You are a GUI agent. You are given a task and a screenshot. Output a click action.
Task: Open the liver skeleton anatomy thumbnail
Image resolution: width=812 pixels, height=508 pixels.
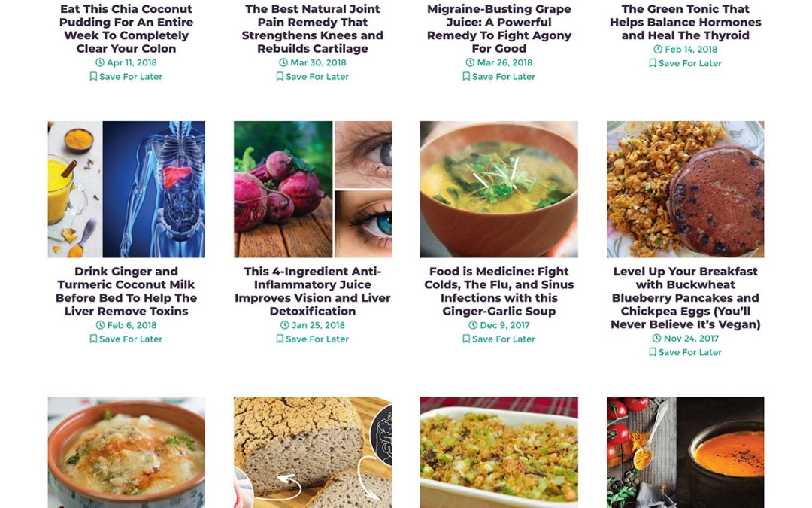126,189
